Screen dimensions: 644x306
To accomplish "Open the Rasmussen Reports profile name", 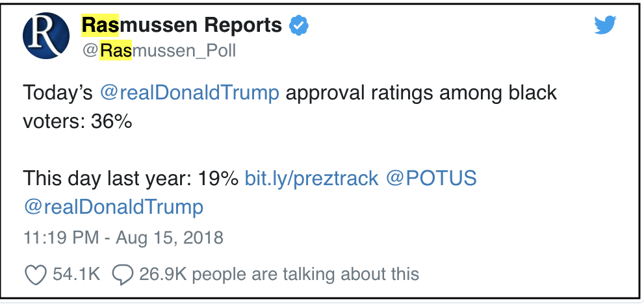I will [x=182, y=26].
